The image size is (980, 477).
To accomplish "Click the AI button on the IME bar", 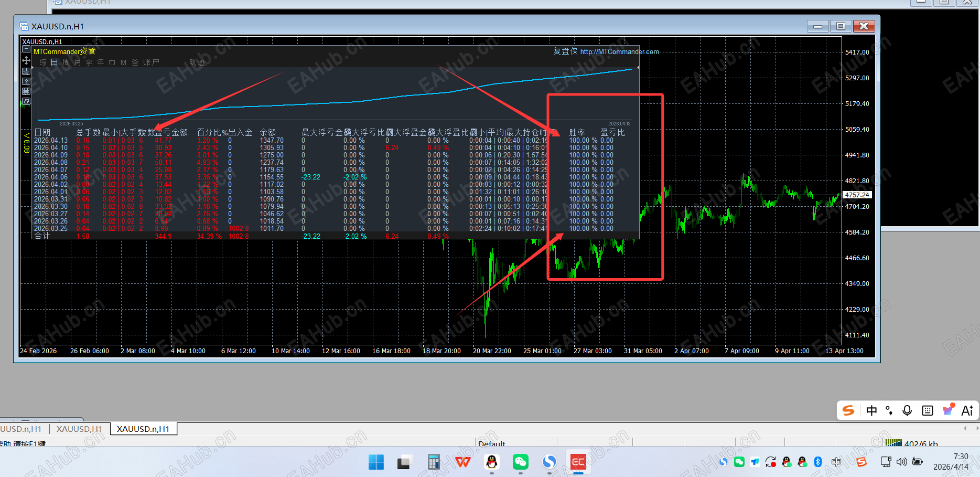I will (x=967, y=410).
